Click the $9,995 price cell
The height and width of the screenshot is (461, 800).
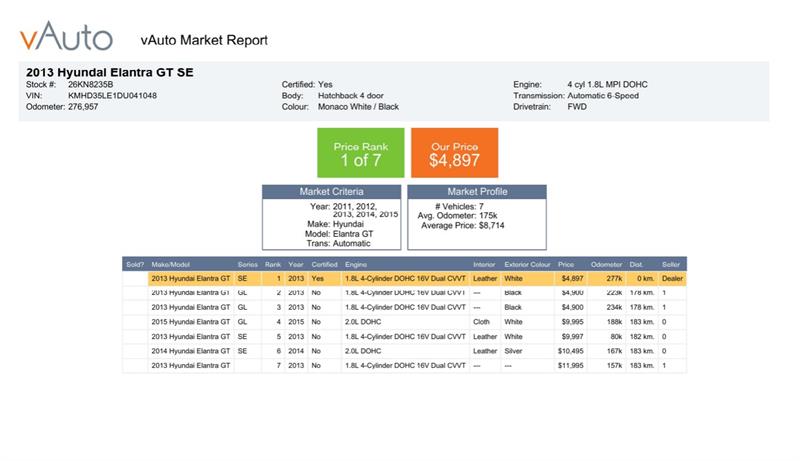[572, 322]
